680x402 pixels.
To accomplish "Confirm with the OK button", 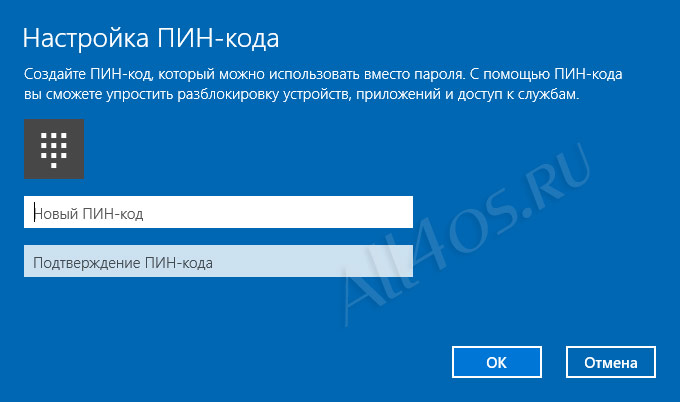I will pyautogui.click(x=497, y=362).
